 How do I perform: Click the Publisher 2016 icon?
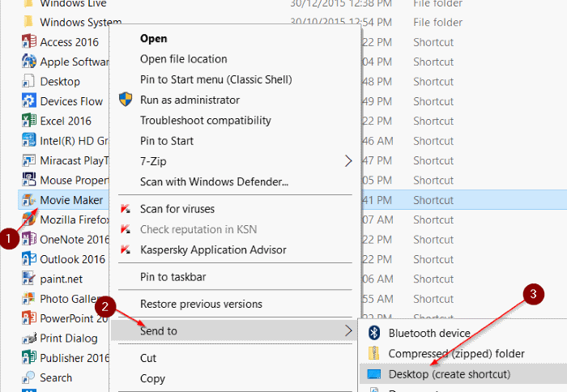pyautogui.click(x=29, y=358)
